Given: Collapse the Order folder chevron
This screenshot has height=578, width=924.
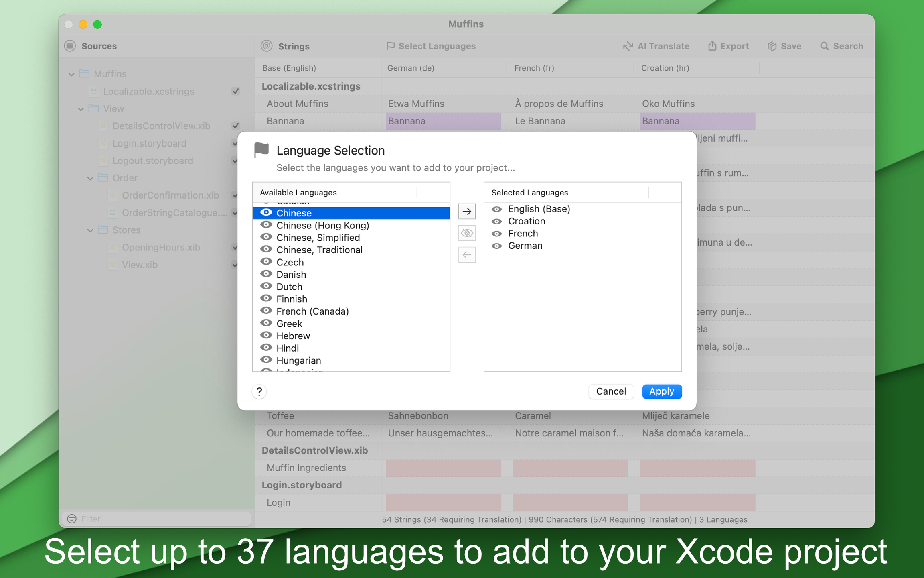Looking at the screenshot, I should tap(90, 178).
